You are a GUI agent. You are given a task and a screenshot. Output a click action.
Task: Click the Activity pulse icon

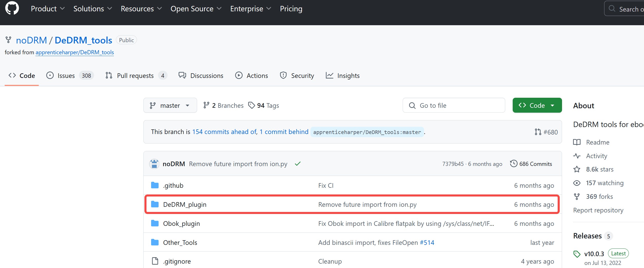pyautogui.click(x=577, y=156)
